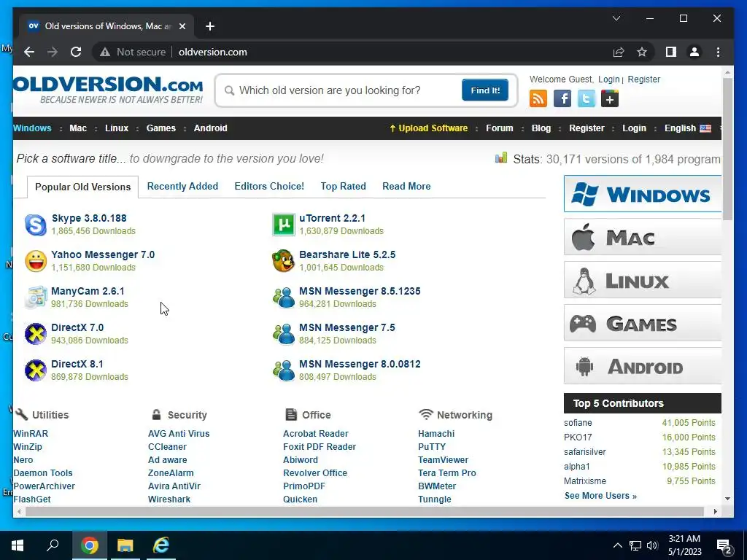Open the Windows Start menu
The width and height of the screenshot is (747, 560).
coord(18,545)
